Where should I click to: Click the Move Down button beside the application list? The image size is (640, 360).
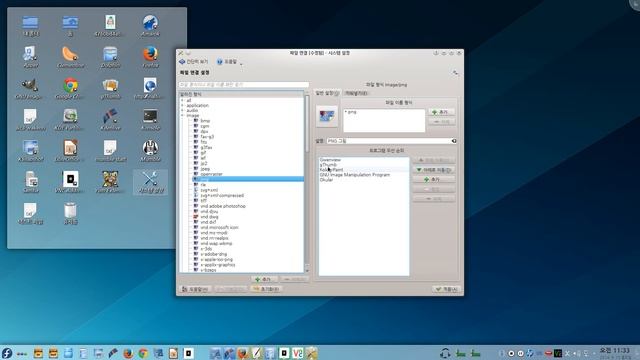434,170
